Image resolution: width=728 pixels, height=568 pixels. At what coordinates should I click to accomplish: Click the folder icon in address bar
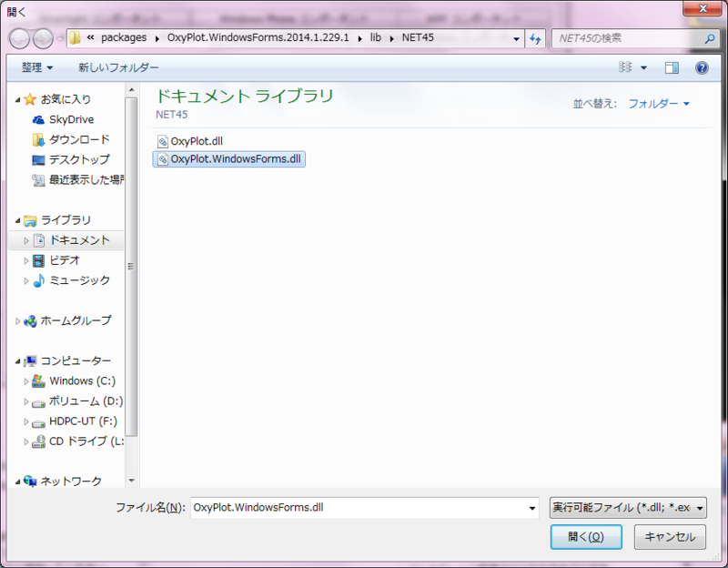(x=75, y=37)
